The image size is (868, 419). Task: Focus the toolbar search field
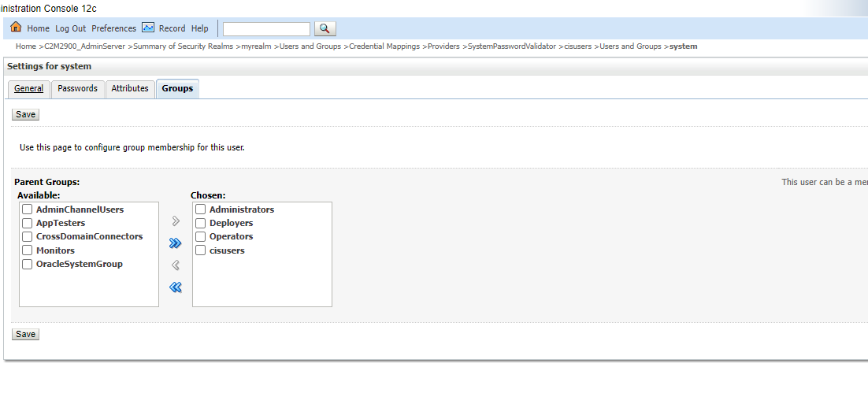tap(266, 29)
